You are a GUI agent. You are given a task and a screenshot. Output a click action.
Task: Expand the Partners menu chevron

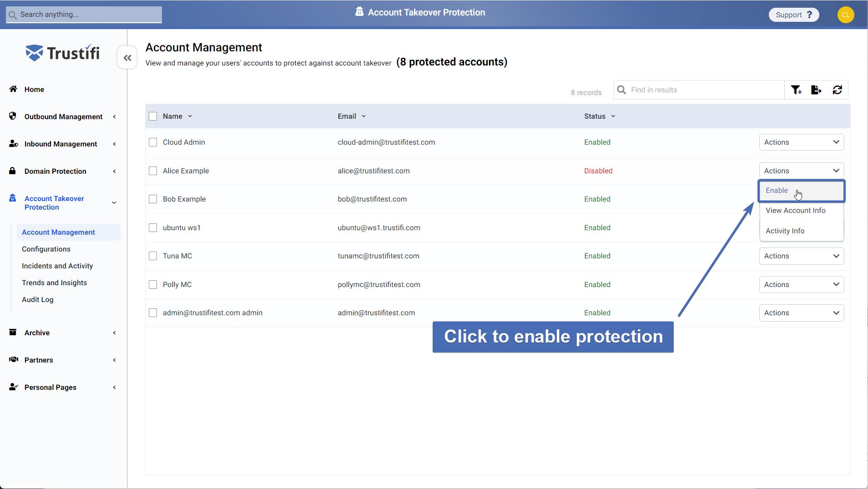pyautogui.click(x=114, y=360)
